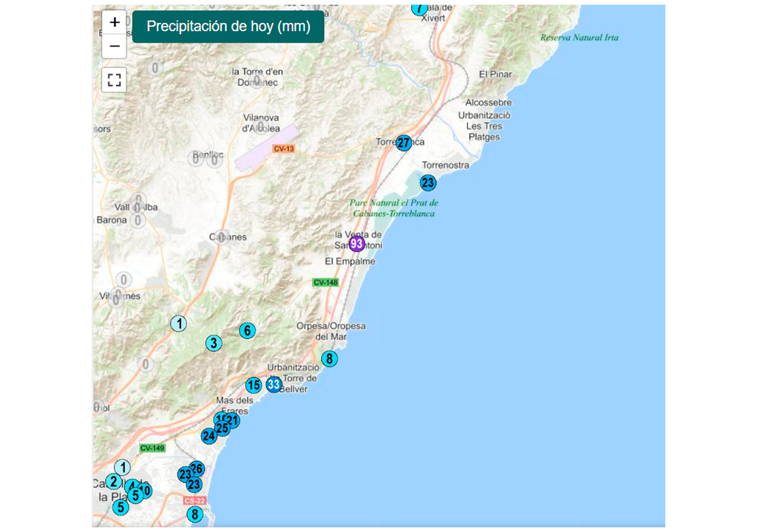Click the 15 mm precipitation marker

[x=254, y=385]
